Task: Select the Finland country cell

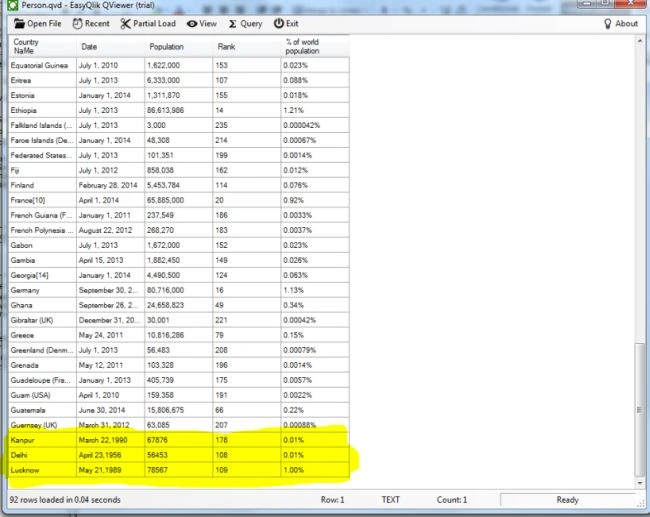Action: coord(42,185)
